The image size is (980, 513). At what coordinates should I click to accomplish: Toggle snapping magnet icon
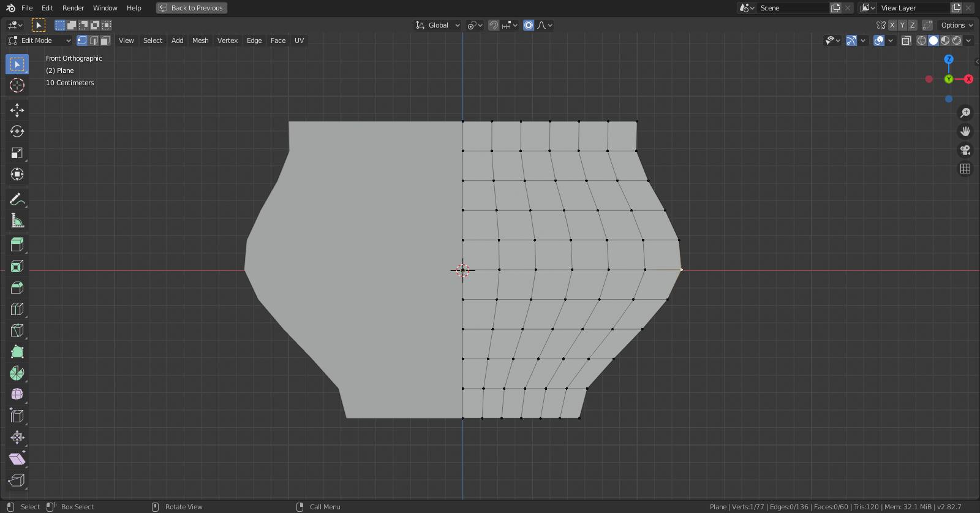coord(494,25)
